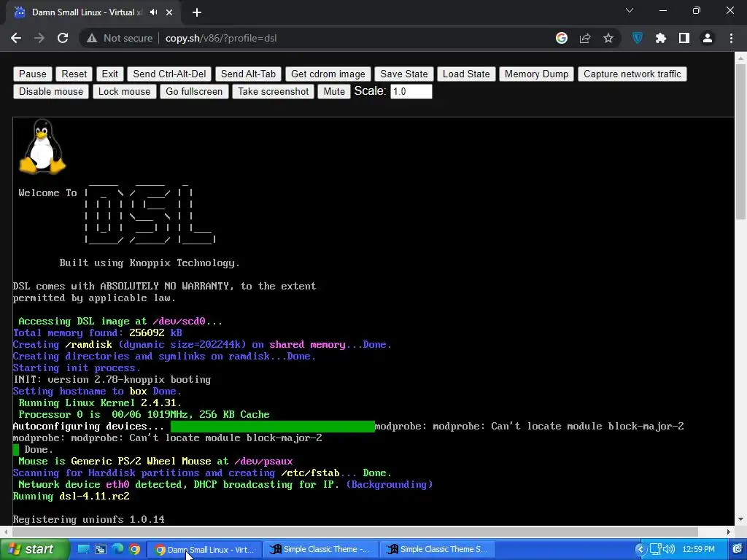Click Load State
This screenshot has height=560, width=747.
click(x=466, y=74)
